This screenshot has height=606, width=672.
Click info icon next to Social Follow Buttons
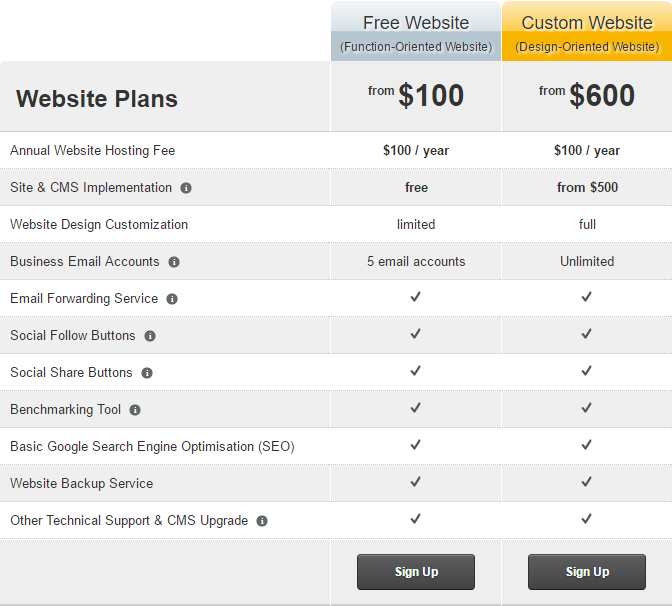(x=150, y=336)
